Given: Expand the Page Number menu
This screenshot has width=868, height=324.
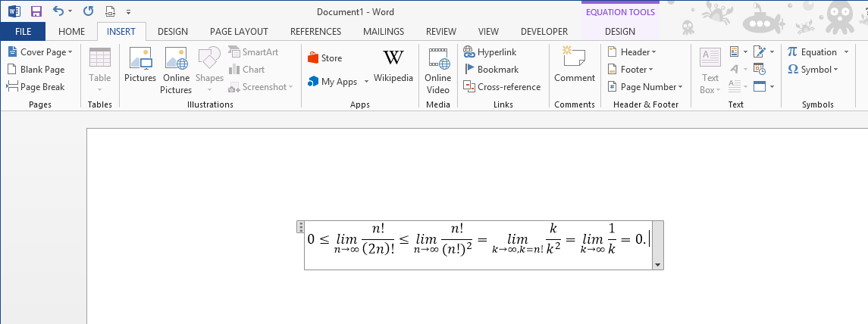Looking at the screenshot, I should point(645,87).
